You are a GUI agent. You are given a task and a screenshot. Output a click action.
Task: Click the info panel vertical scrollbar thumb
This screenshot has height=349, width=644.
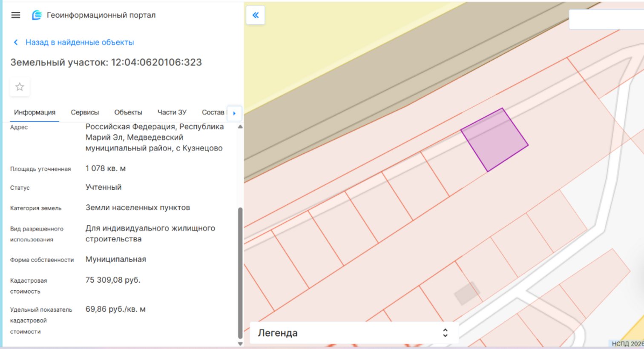click(240, 272)
